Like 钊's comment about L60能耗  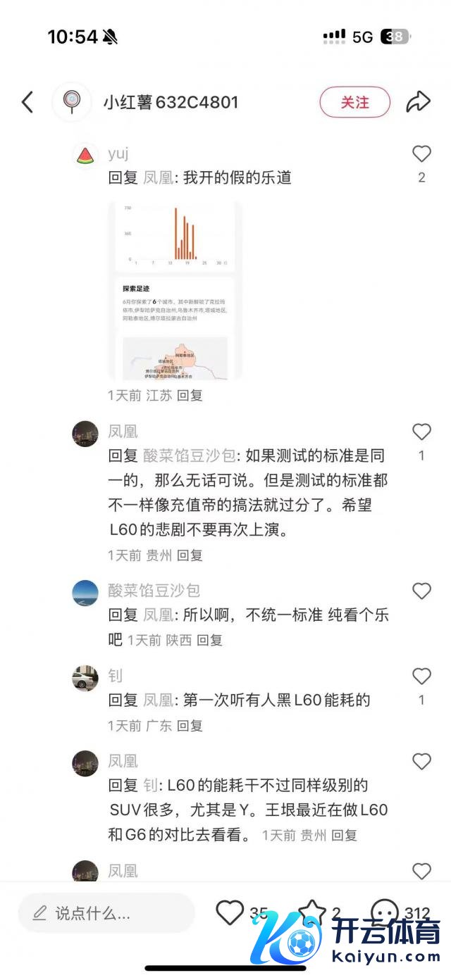[x=421, y=677]
